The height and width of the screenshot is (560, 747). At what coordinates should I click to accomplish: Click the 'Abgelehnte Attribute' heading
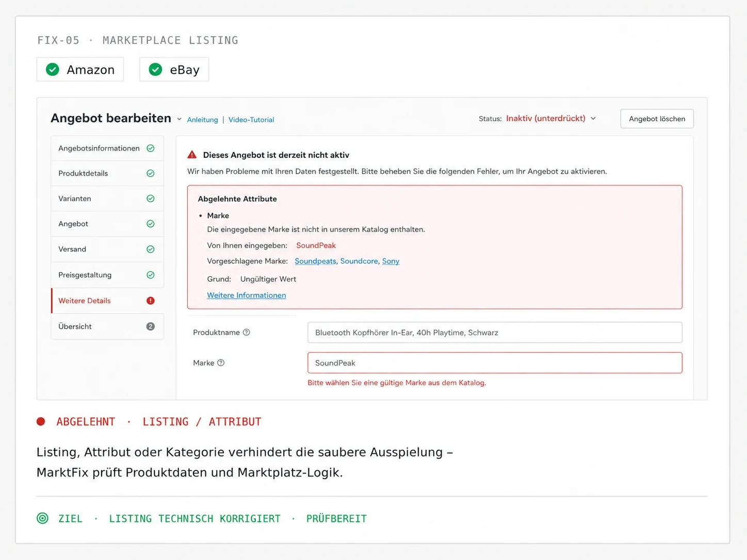click(x=237, y=199)
